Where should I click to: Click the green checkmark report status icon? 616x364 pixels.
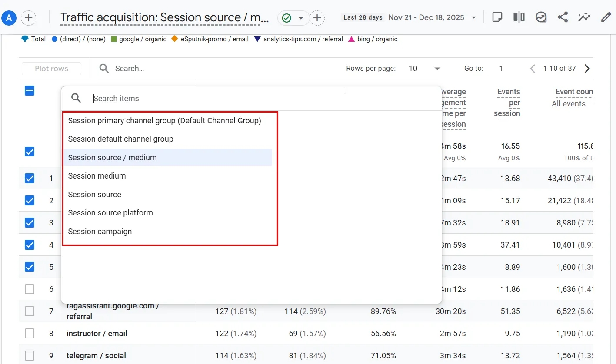coord(286,18)
